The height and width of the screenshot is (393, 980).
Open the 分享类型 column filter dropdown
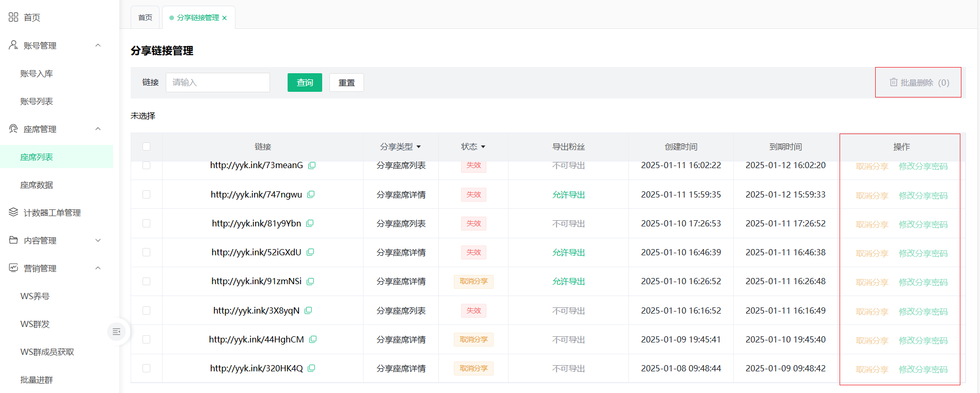pos(418,147)
